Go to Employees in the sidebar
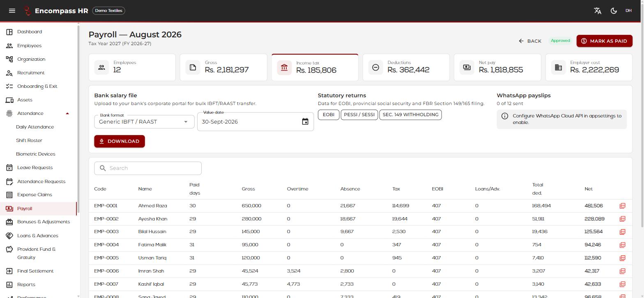Viewport: 644px width, 298px height. (x=29, y=46)
